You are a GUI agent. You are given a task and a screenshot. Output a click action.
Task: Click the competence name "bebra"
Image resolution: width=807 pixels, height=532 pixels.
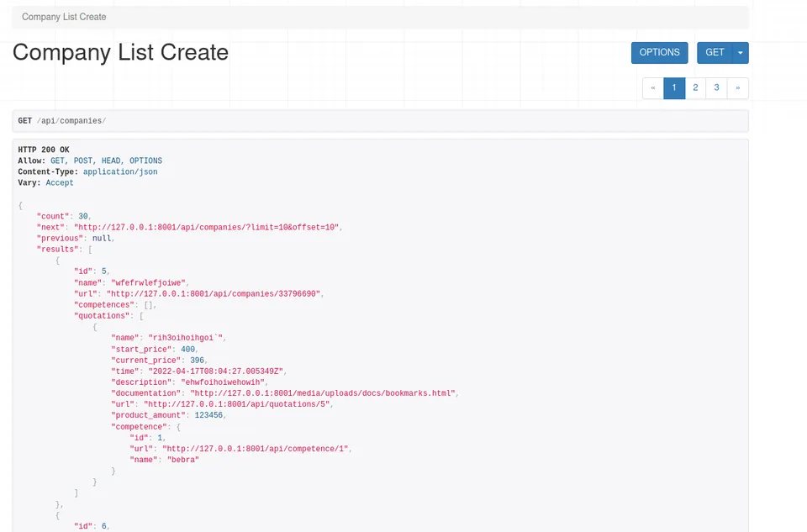pyautogui.click(x=182, y=460)
